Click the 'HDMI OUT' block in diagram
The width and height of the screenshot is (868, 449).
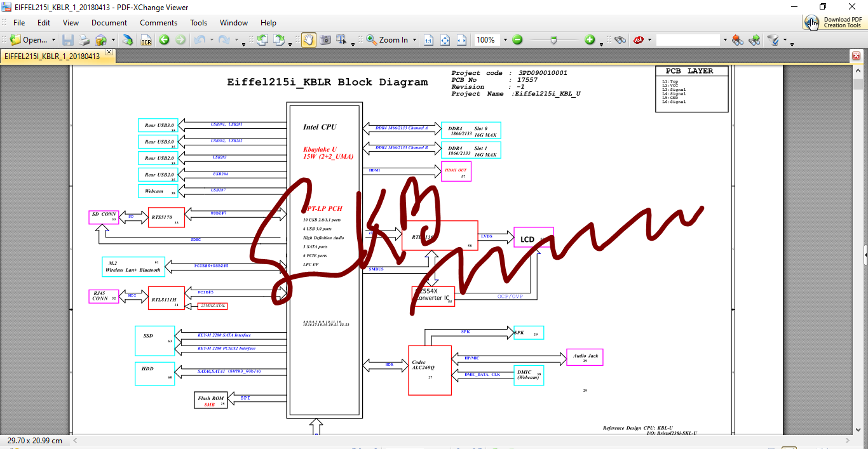click(x=456, y=171)
